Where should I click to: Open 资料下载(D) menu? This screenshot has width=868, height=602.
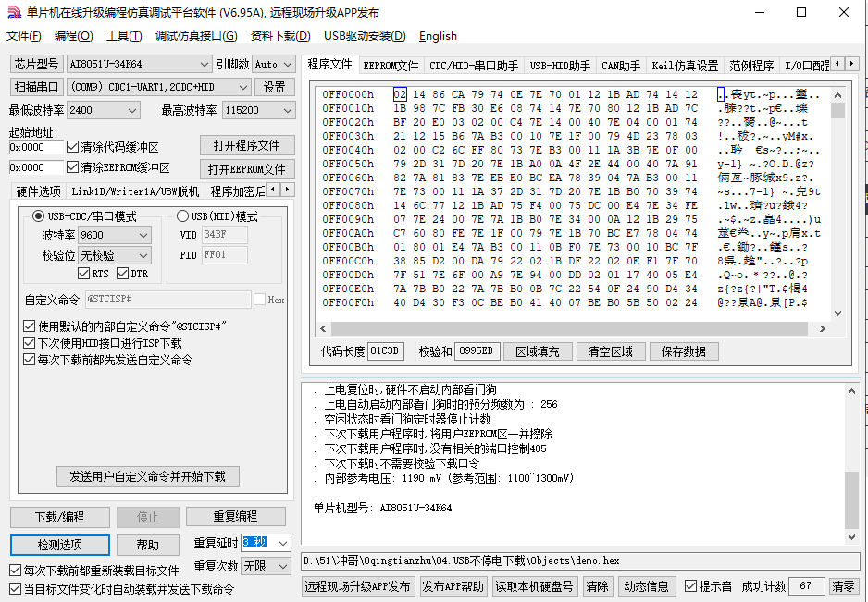280,36
